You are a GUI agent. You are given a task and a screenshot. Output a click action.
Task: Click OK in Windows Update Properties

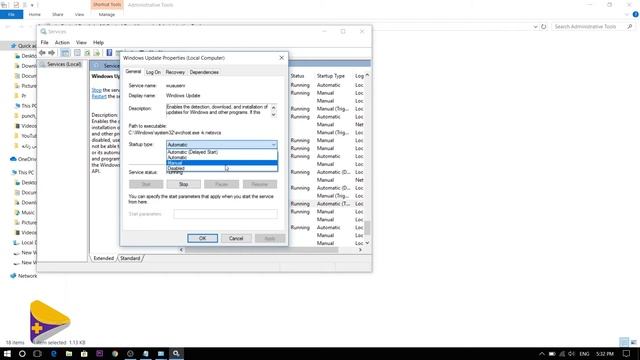click(202, 238)
